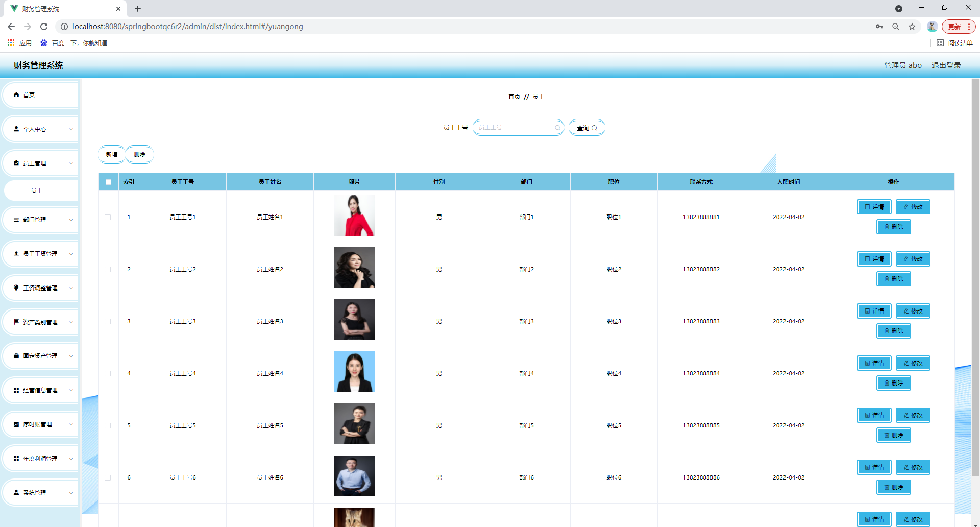
Task: Open Chrome apps grid icon in bookmarks bar
Action: tap(11, 43)
